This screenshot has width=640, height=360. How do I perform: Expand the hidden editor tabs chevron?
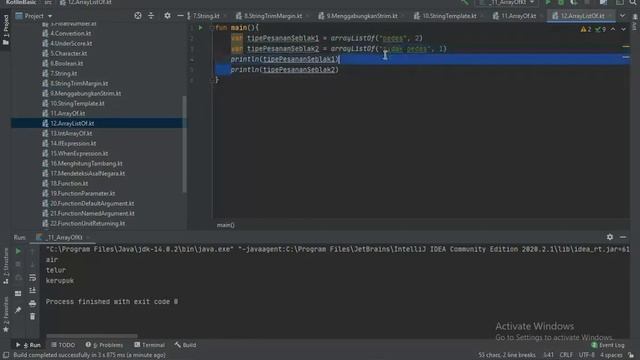tap(622, 16)
